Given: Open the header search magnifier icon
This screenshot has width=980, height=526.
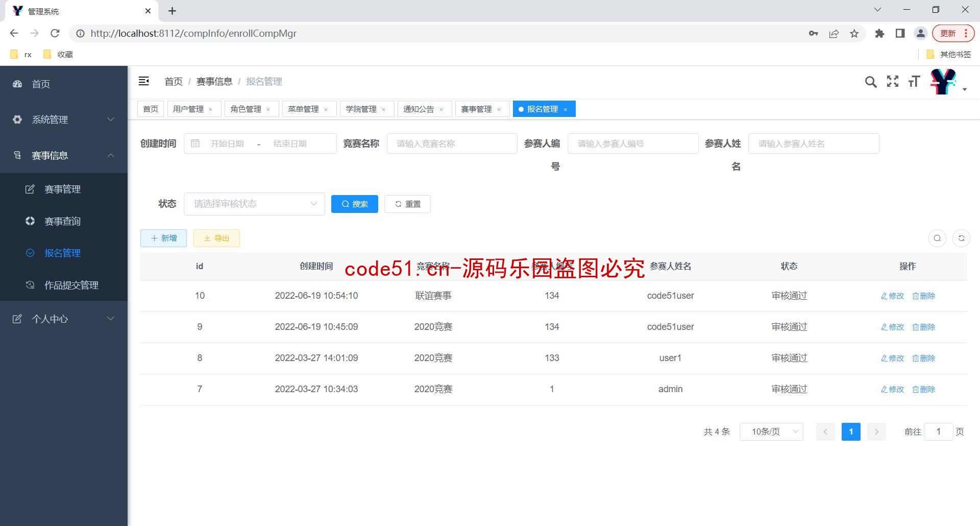Looking at the screenshot, I should (871, 82).
